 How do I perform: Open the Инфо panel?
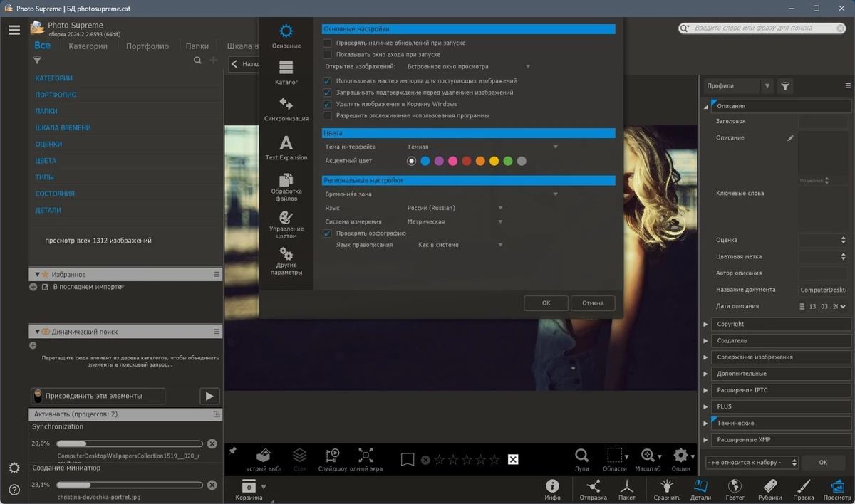coord(552,490)
